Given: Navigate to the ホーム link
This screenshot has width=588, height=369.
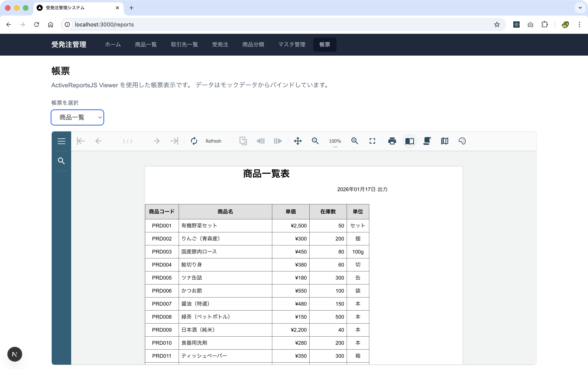Looking at the screenshot, I should tap(113, 45).
